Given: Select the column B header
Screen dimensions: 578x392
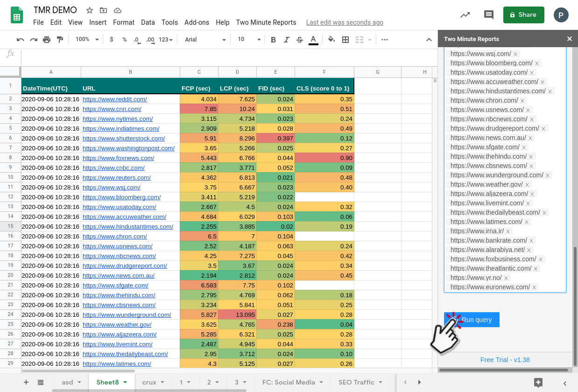Looking at the screenshot, I should [130, 72].
